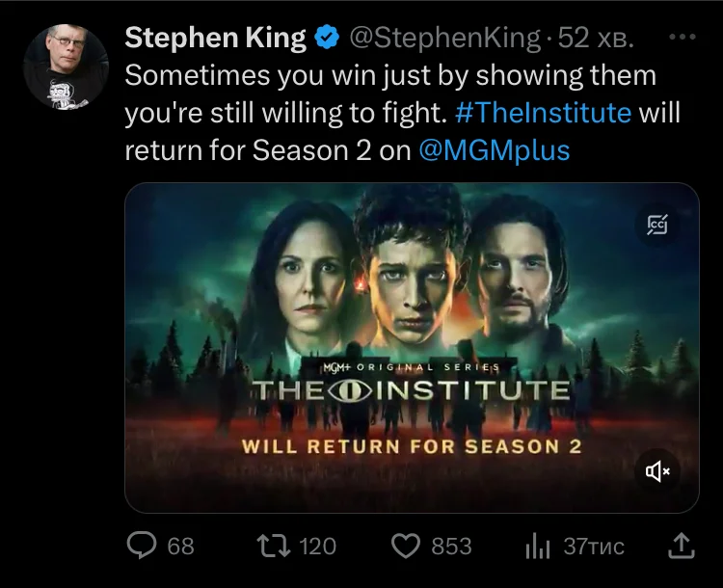The height and width of the screenshot is (588, 723).
Task: Open the 52 хв. timestamp link
Action: tap(596, 38)
